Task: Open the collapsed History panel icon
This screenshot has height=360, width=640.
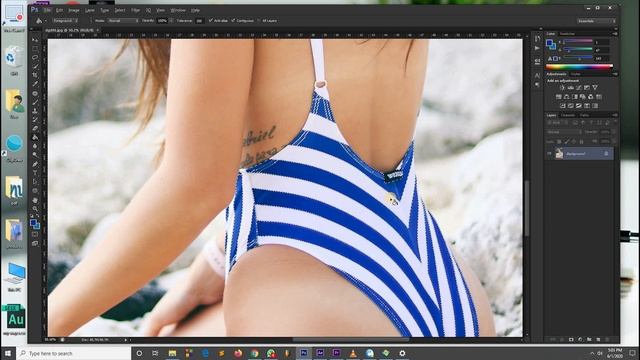Action: (x=537, y=39)
